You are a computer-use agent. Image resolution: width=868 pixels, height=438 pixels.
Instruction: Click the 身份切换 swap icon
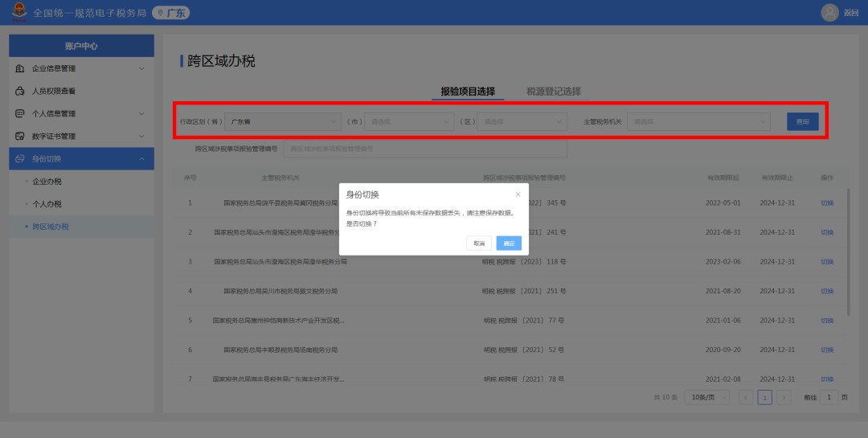point(20,159)
